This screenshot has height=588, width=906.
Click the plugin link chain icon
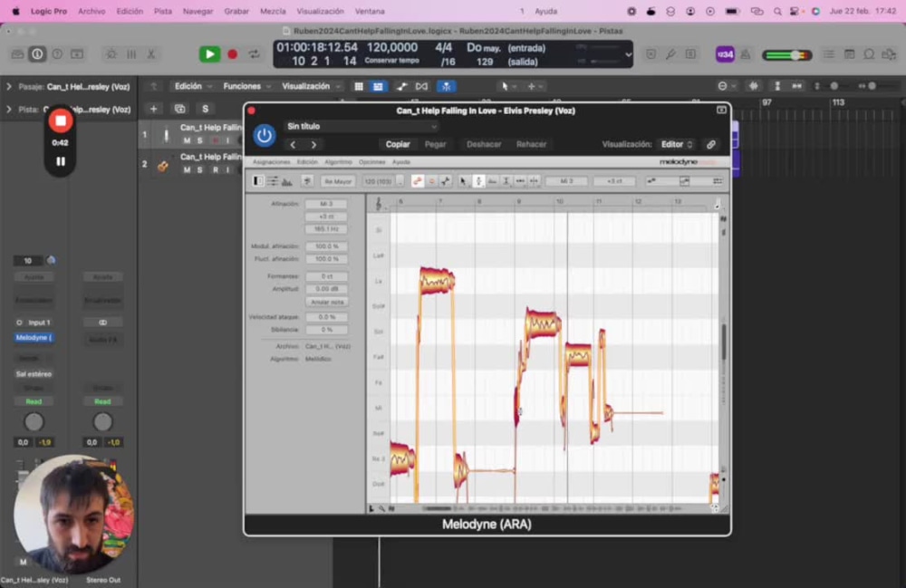pos(711,144)
